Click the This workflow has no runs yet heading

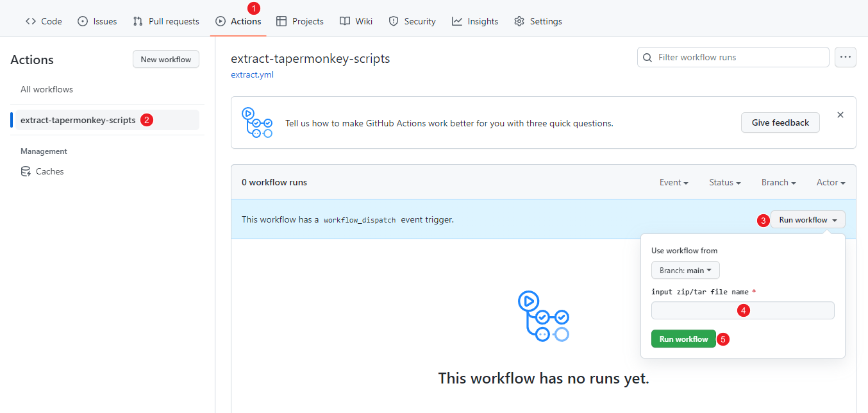pyautogui.click(x=544, y=378)
